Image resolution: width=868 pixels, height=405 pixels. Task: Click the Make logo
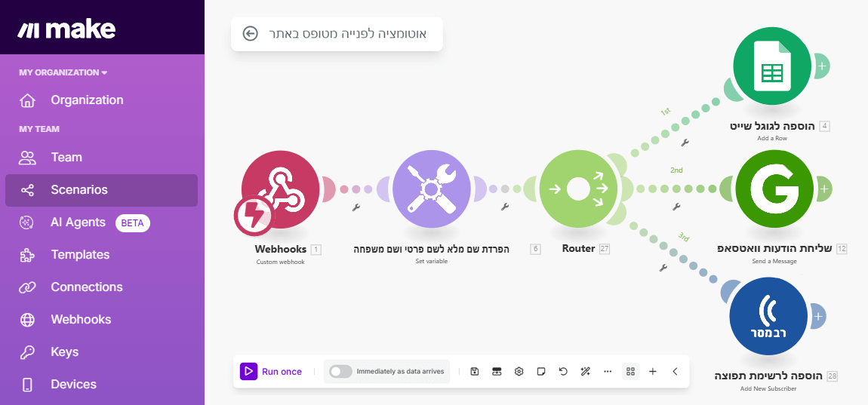point(66,29)
